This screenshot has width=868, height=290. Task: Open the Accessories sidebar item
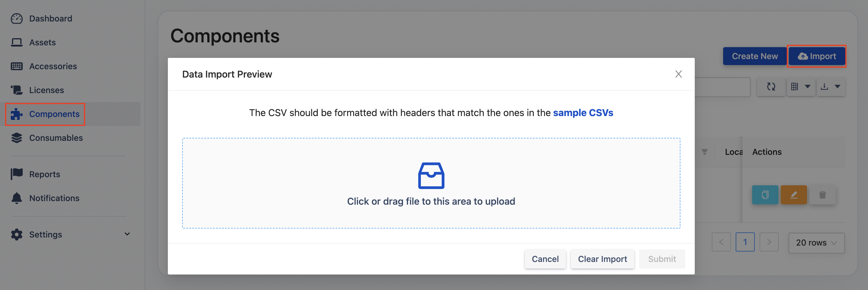[53, 66]
